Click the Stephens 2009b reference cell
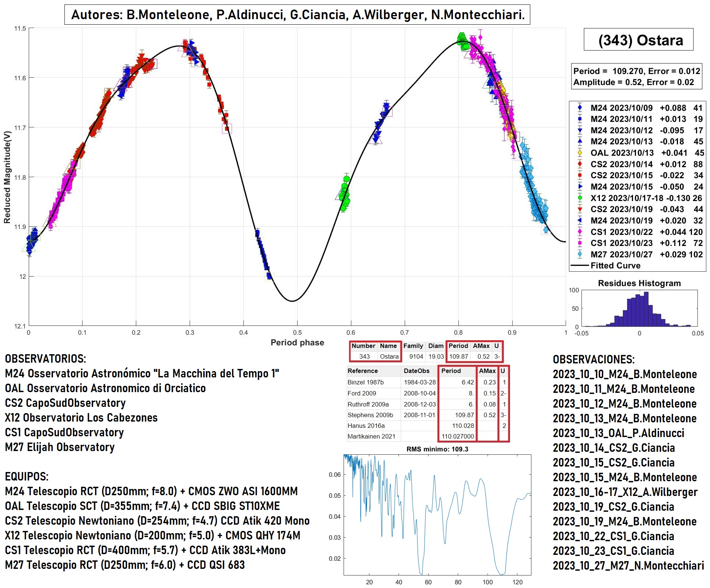This screenshot has height=588, width=710. coord(370,415)
